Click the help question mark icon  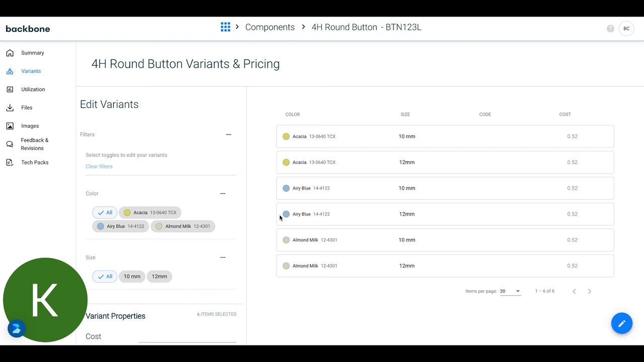610,29
